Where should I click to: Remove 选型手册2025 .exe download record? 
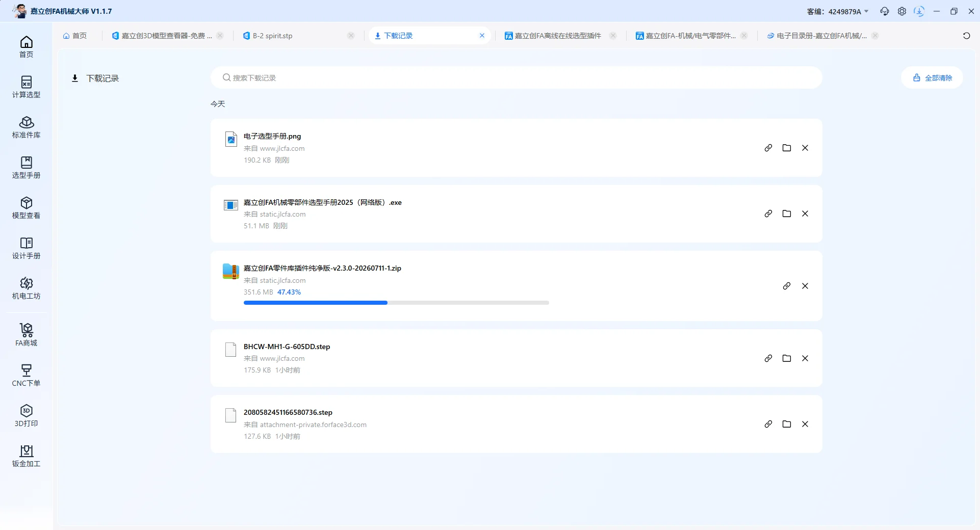pos(805,214)
